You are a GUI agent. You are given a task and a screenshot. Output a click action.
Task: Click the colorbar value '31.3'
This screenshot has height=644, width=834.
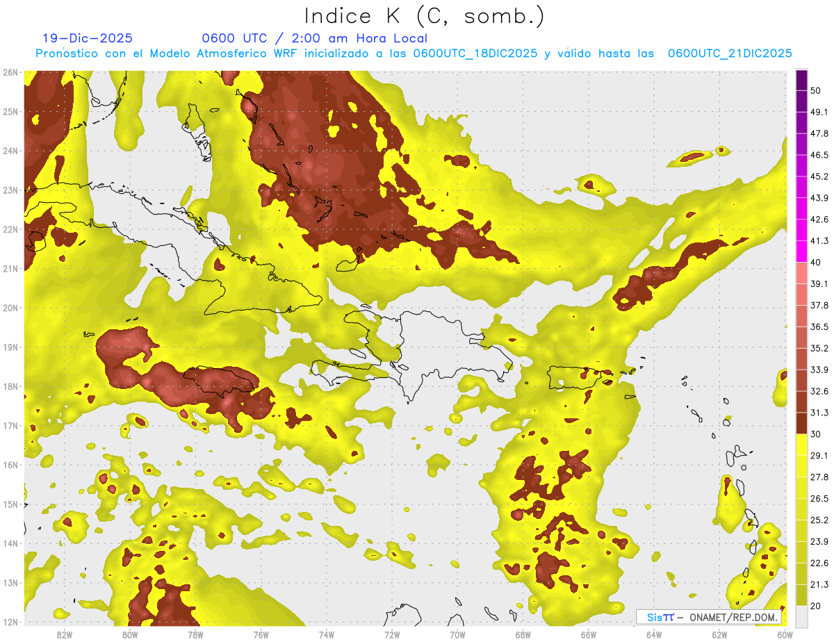coord(819,413)
